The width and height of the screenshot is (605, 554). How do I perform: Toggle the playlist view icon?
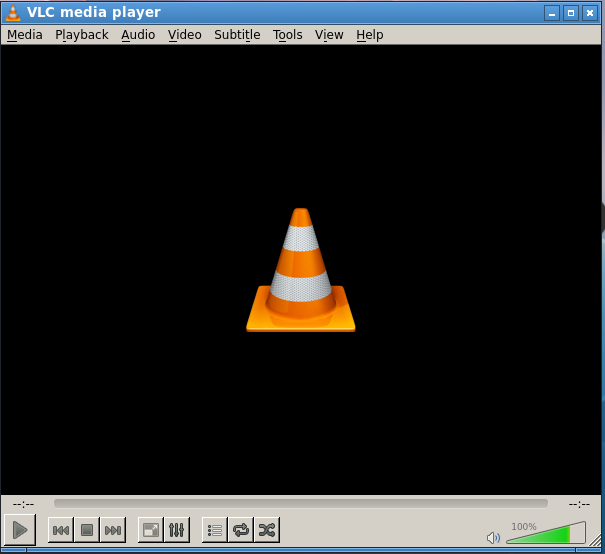[215, 530]
